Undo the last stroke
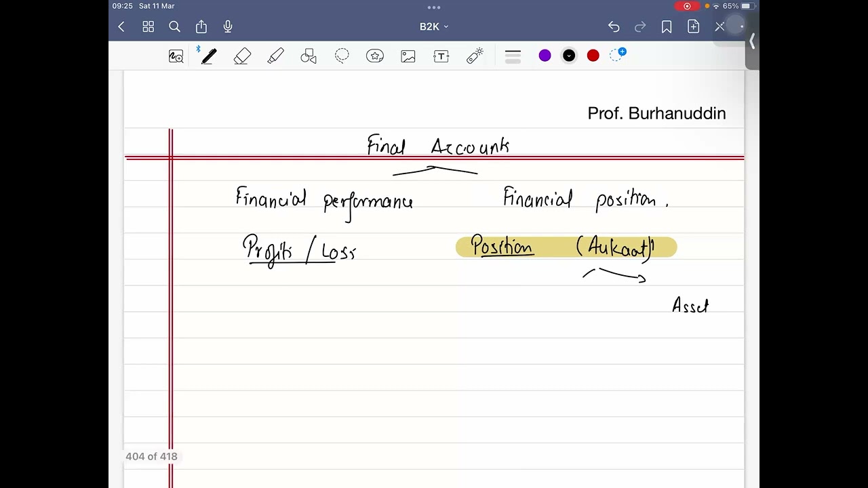 (614, 26)
